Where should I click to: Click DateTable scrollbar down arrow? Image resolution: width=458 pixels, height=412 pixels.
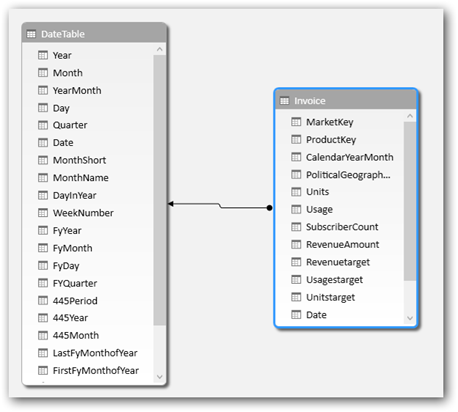point(160,377)
